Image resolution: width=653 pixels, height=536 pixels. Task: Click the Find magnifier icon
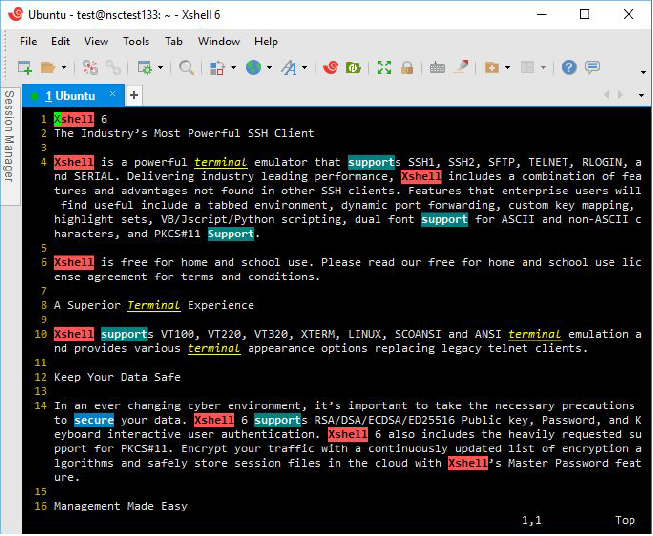pyautogui.click(x=186, y=67)
